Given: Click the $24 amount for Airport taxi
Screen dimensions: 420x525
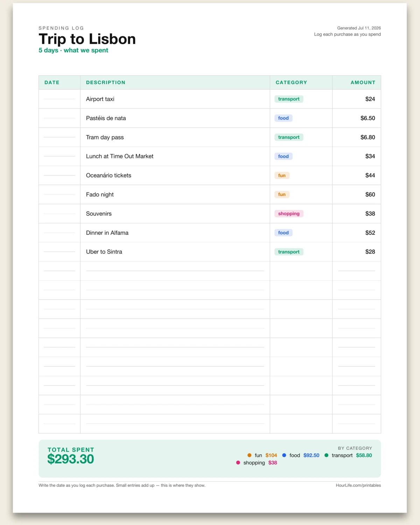Looking at the screenshot, I should (370, 99).
